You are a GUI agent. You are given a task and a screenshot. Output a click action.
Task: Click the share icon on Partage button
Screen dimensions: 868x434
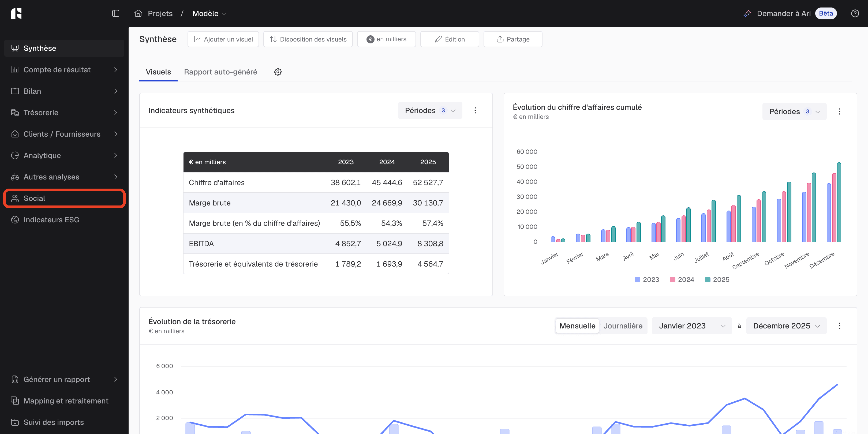(x=500, y=39)
